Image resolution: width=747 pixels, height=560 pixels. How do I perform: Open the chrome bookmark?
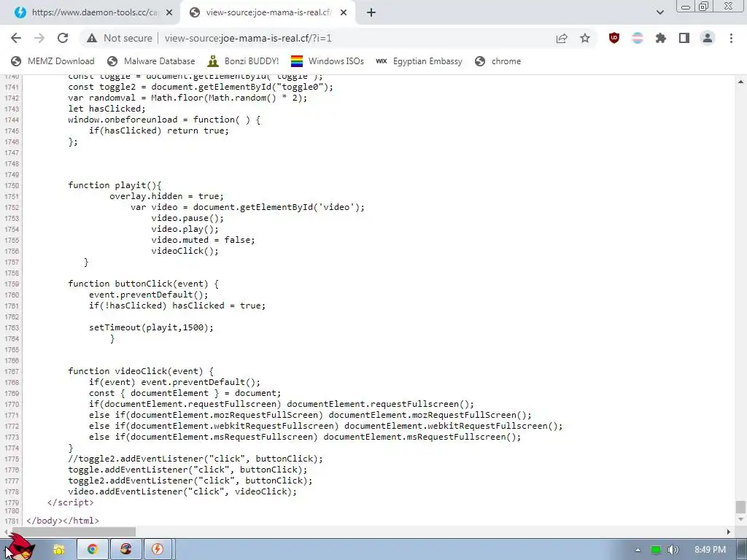tap(498, 61)
